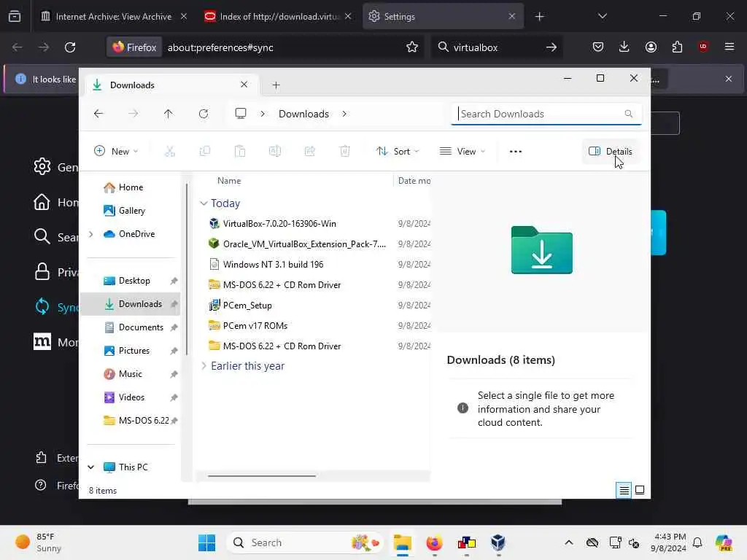This screenshot has width=747, height=560.
Task: Switch to Index of download.virtualbox tab
Action: pyautogui.click(x=278, y=16)
